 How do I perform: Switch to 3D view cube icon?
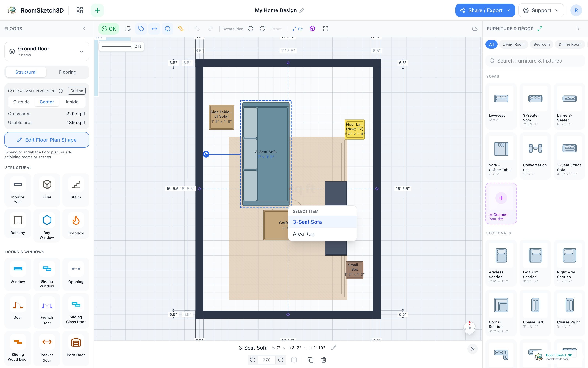(312, 29)
